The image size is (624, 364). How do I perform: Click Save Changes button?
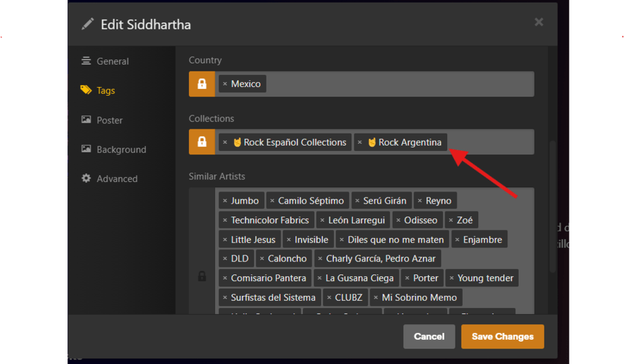tap(503, 336)
